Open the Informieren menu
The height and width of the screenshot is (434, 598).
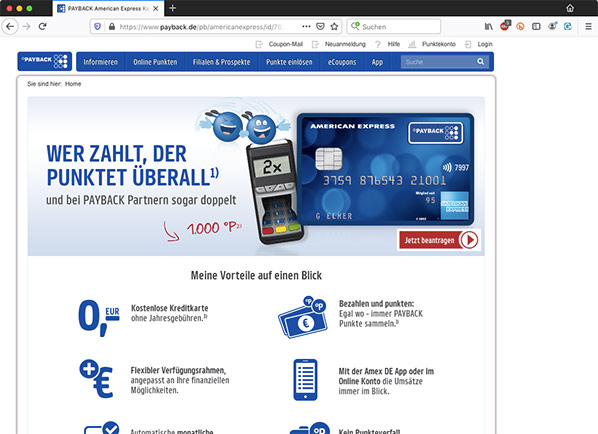101,62
